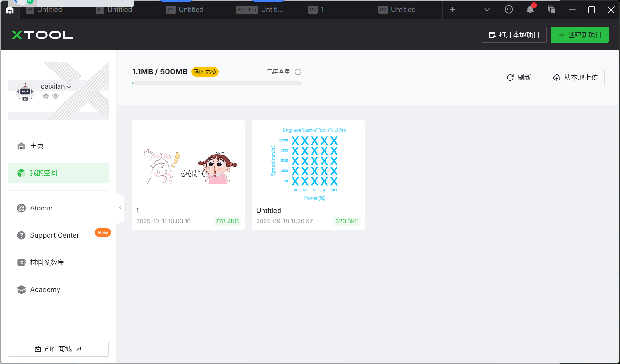Click the feedback face icon in title bar
This screenshot has height=364, width=620.
(x=508, y=10)
